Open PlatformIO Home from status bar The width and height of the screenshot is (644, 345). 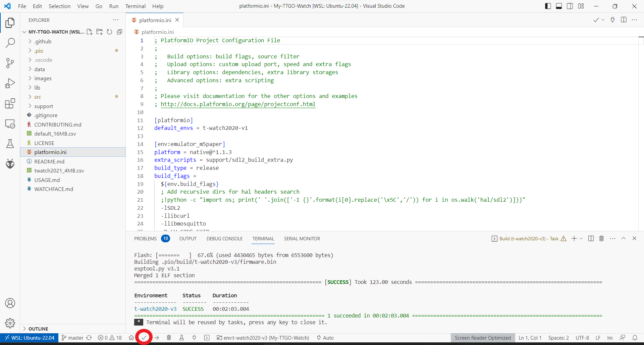tap(131, 338)
